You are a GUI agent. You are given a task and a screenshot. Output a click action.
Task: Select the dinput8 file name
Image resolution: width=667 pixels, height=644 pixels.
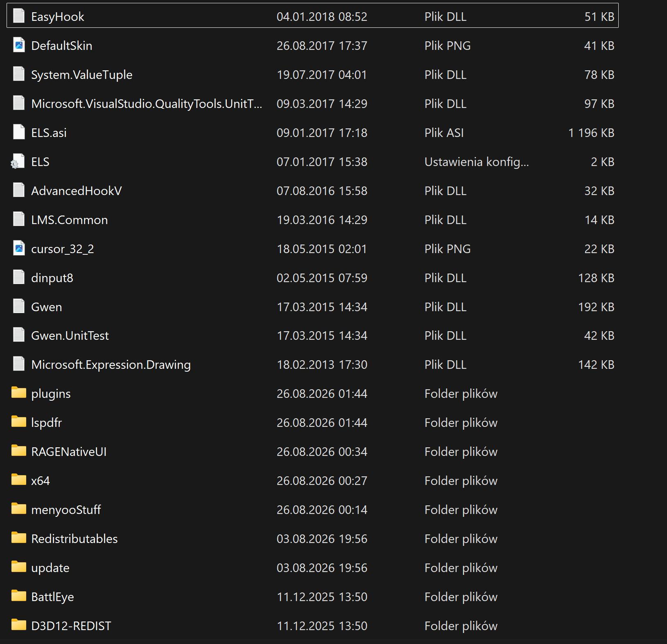tap(52, 278)
